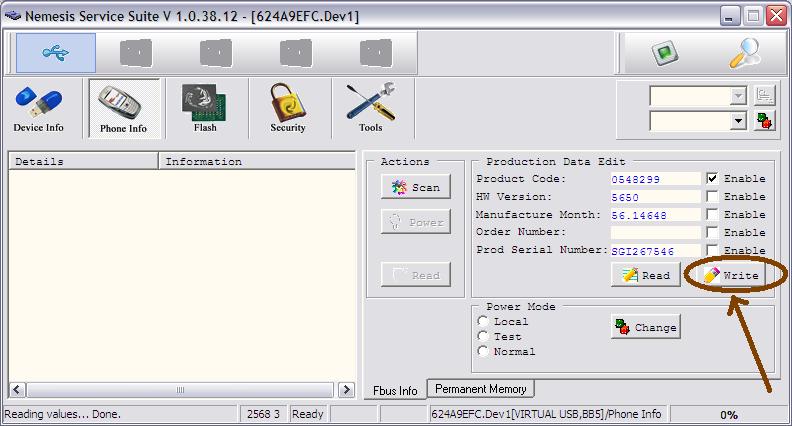Click the horizontal scrollbar thumb

point(180,390)
